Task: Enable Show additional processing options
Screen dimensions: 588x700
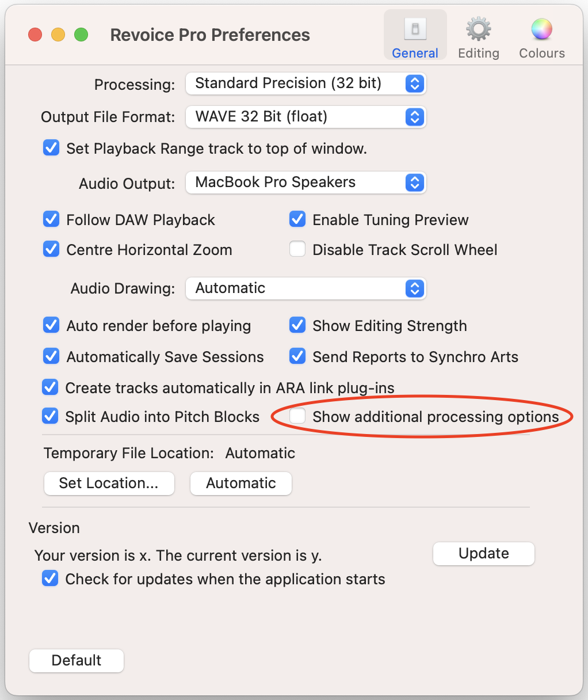Action: coord(297,416)
